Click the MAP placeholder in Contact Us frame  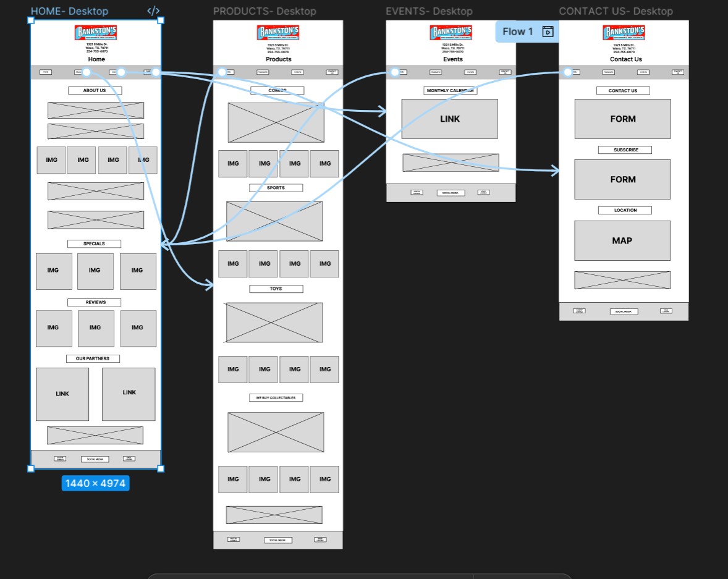click(x=622, y=240)
